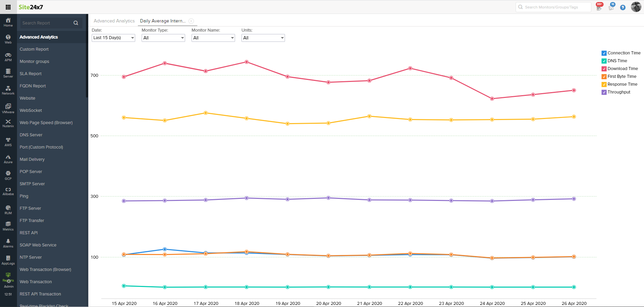Open the Units dropdown
Image resolution: width=644 pixels, height=307 pixels.
263,38
